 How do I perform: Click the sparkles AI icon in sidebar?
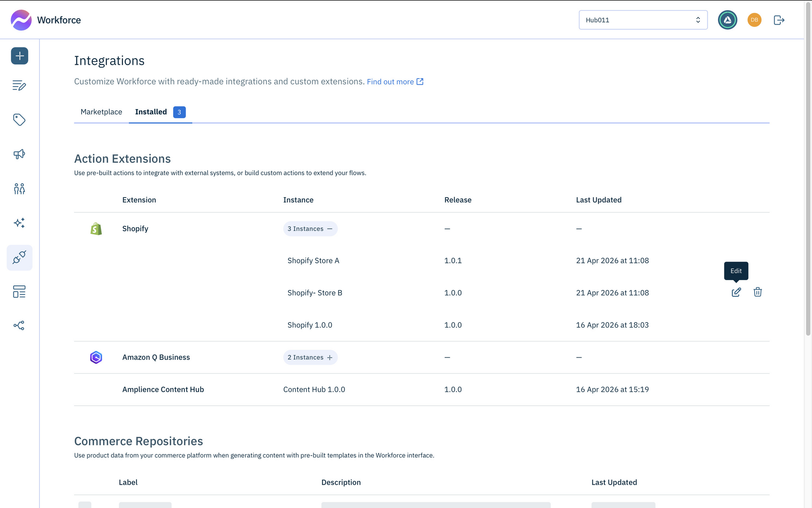[19, 223]
